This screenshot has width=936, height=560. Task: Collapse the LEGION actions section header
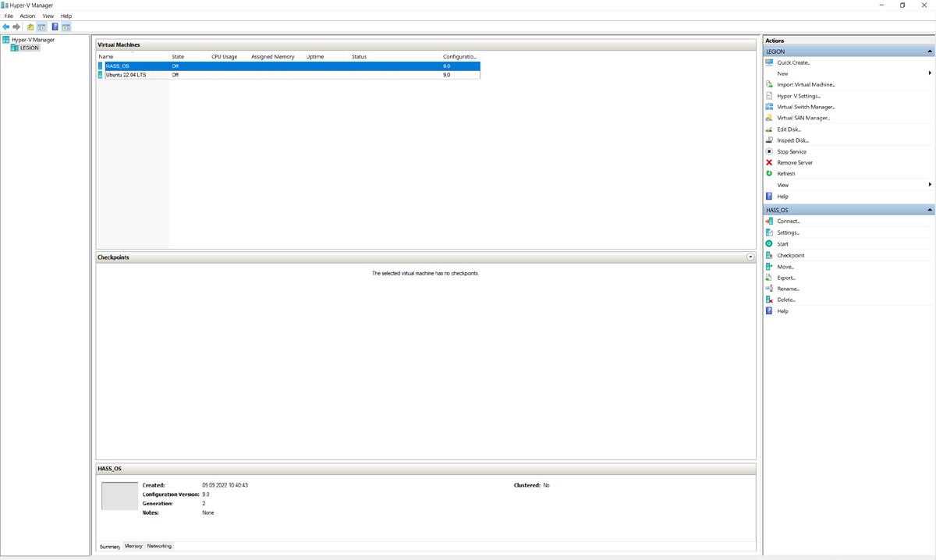[930, 51]
